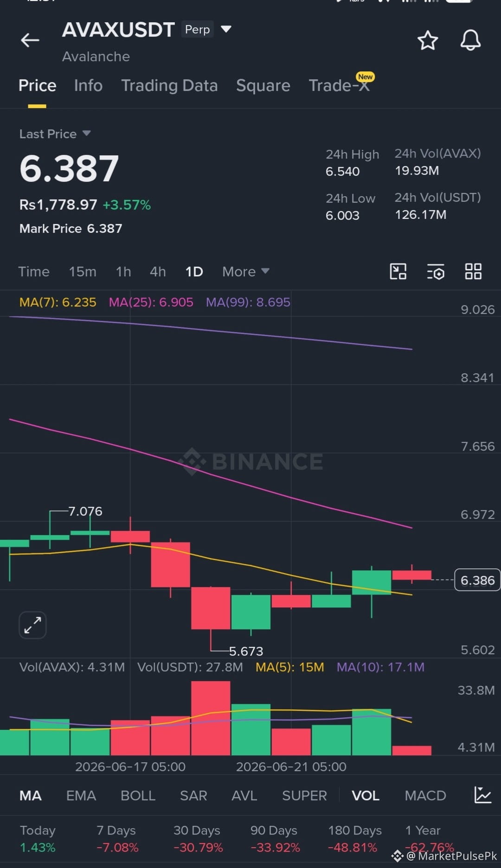Click the Rs1,778.97 converted price
The height and width of the screenshot is (868, 501).
(x=58, y=204)
